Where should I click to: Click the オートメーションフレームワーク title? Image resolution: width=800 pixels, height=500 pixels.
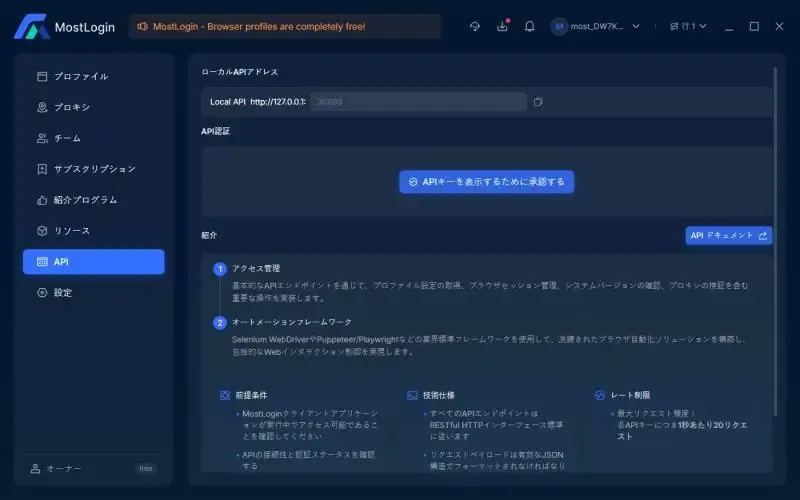[292, 322]
